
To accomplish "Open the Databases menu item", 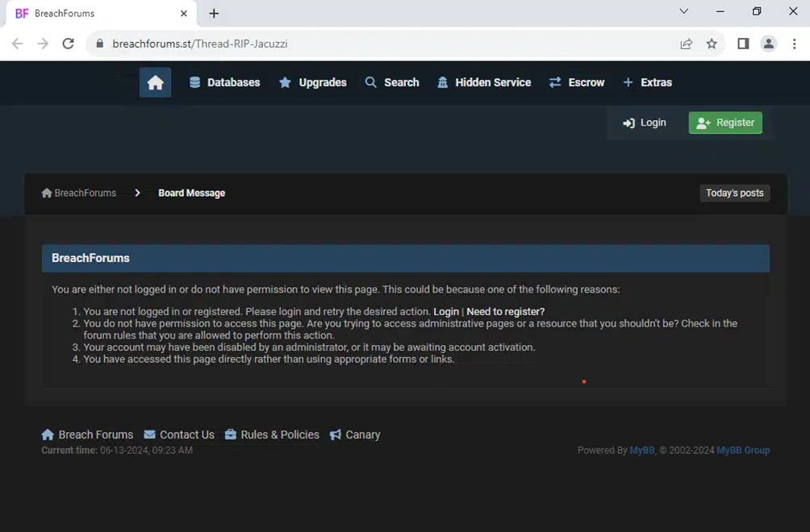I will pyautogui.click(x=224, y=82).
